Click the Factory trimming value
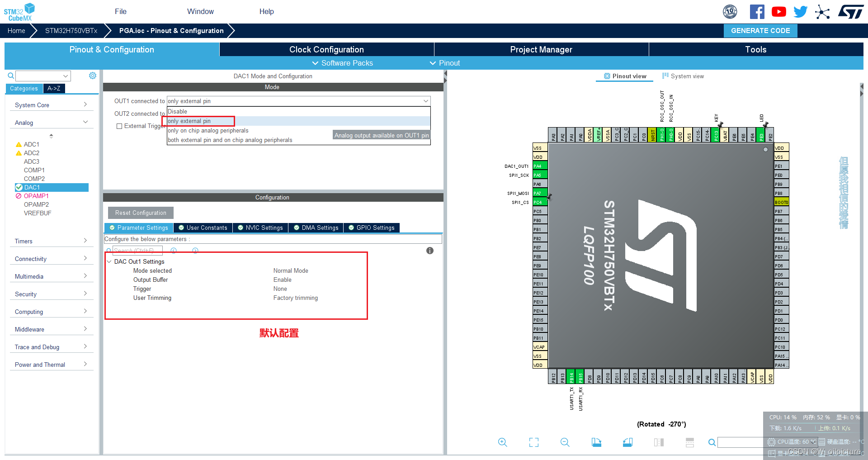Image resolution: width=868 pixels, height=460 pixels. click(295, 298)
